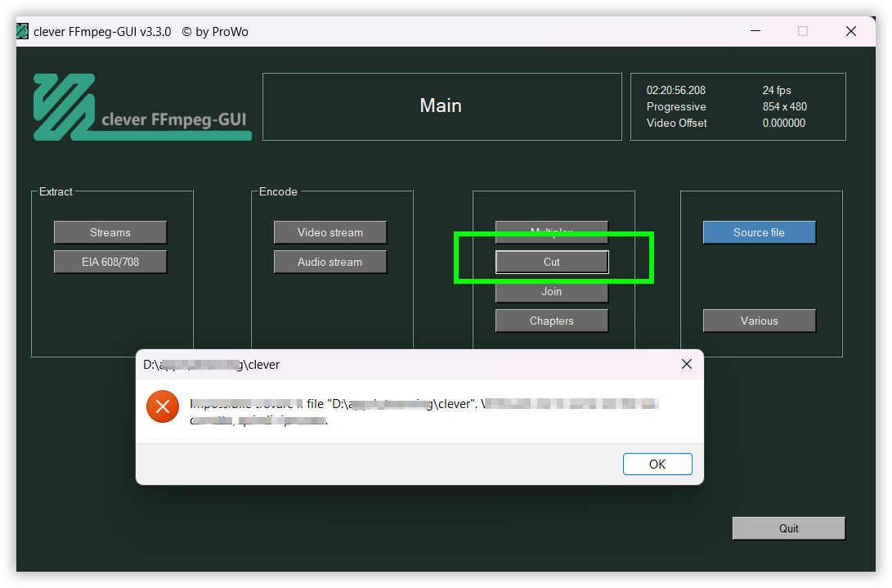Quit the clever FFmpeg-GUI application

[x=788, y=528]
